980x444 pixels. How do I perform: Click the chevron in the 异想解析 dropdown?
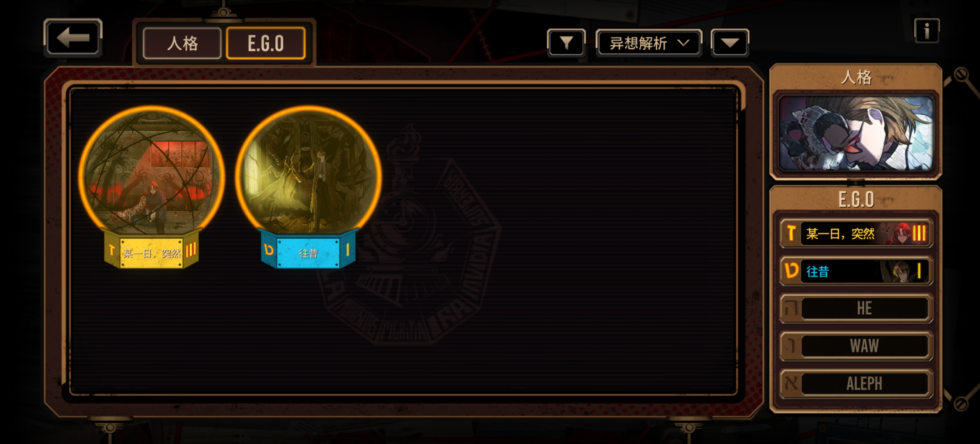click(x=684, y=43)
